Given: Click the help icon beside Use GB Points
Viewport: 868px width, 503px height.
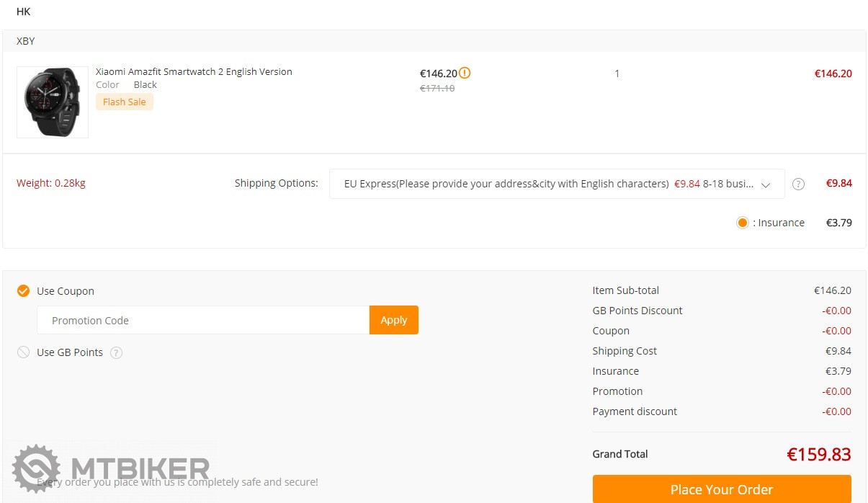Looking at the screenshot, I should click(117, 353).
